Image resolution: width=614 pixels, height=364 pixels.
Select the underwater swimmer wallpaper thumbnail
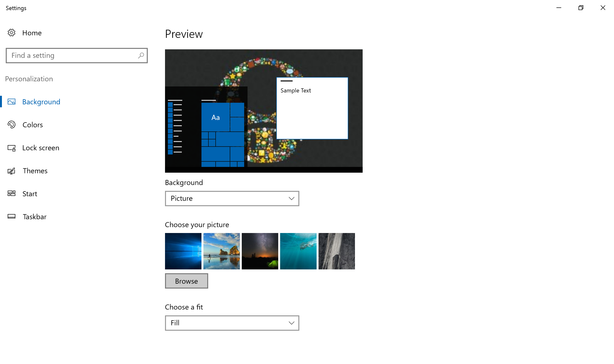298,251
